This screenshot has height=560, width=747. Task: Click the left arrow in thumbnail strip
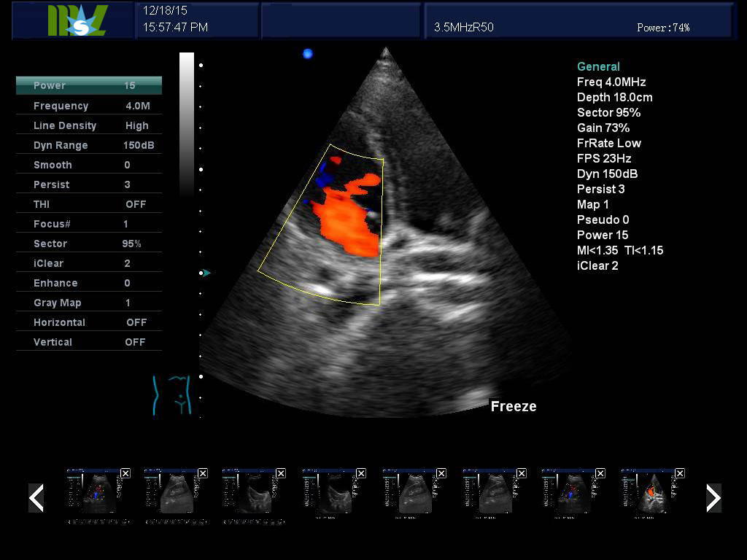tap(36, 498)
